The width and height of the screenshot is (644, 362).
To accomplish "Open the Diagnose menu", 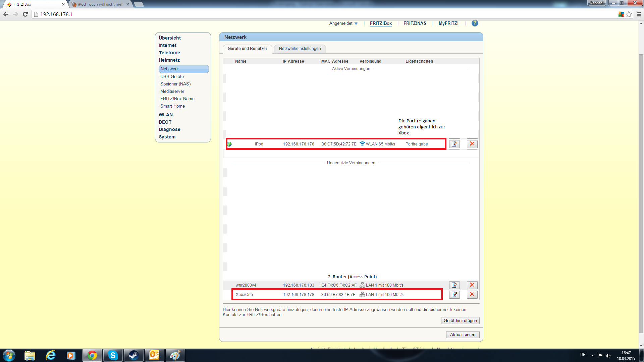I will click(169, 129).
